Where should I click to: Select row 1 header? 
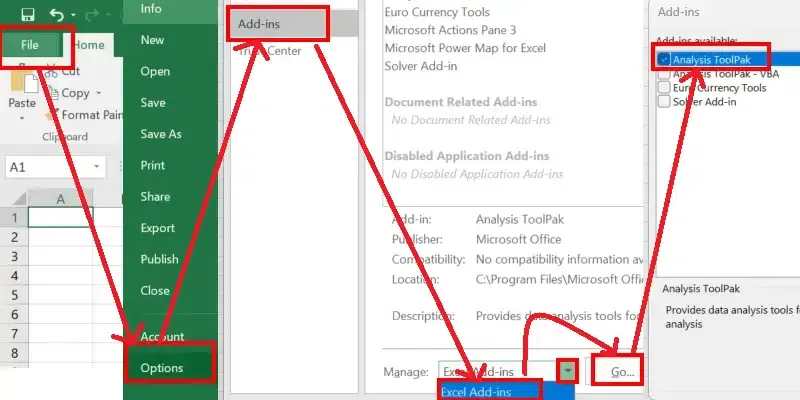(14, 217)
